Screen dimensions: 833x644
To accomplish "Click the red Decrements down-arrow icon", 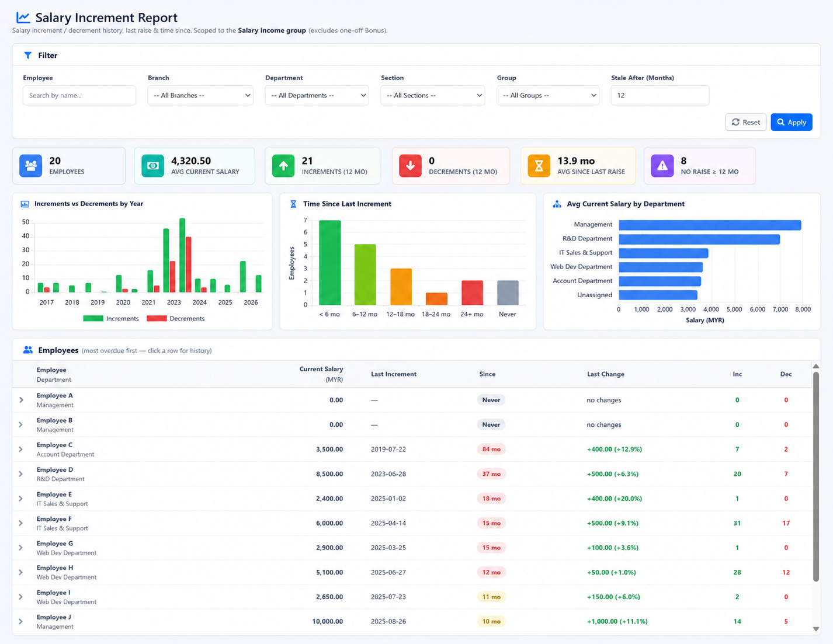I will pos(410,166).
